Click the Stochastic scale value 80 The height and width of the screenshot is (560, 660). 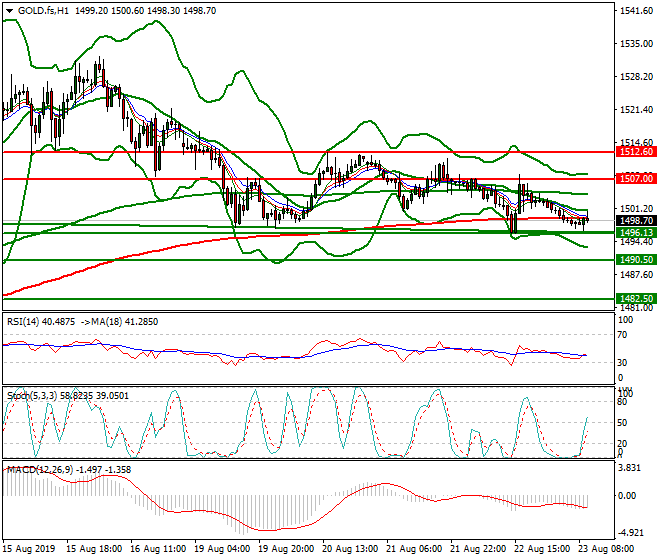[622, 402]
